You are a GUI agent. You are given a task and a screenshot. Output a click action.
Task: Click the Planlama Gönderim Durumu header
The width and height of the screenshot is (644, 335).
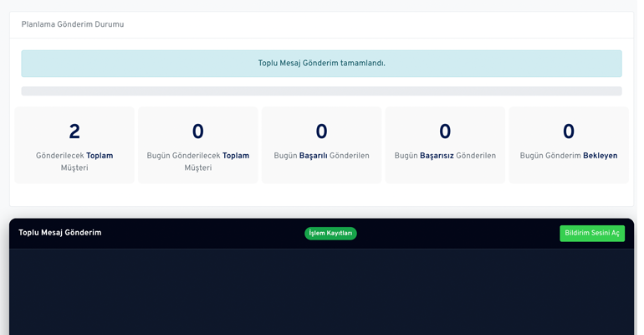tap(73, 24)
